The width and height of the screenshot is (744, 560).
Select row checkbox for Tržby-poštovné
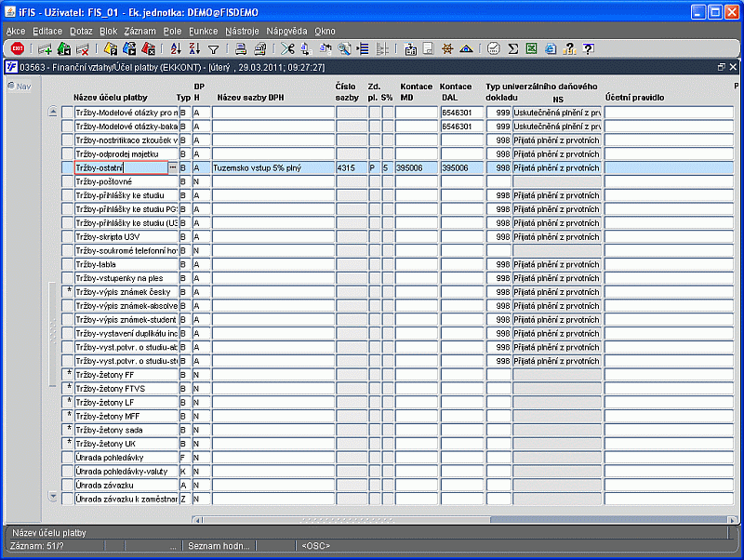67,182
